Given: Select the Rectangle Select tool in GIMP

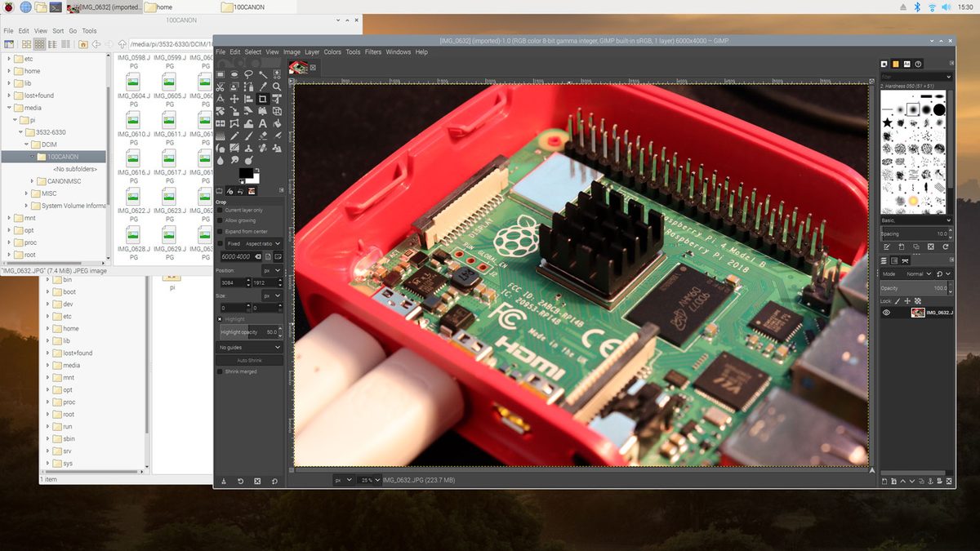Looking at the screenshot, I should [220, 74].
